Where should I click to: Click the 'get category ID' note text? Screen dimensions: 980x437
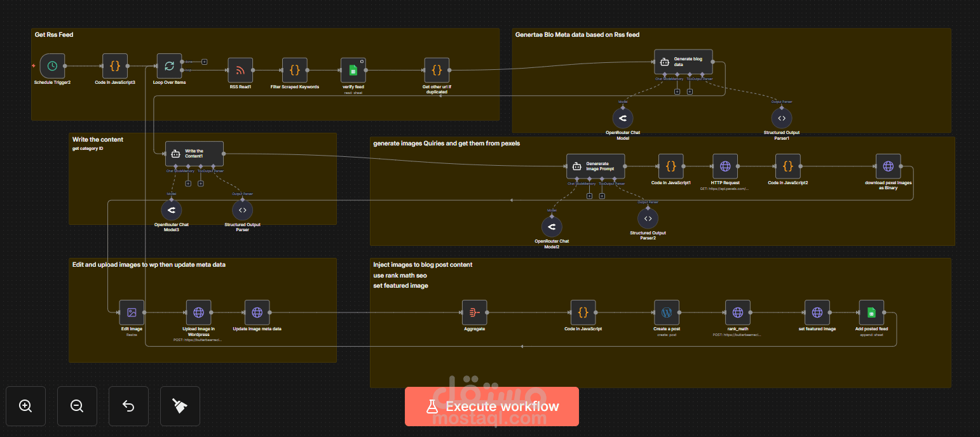tap(88, 149)
